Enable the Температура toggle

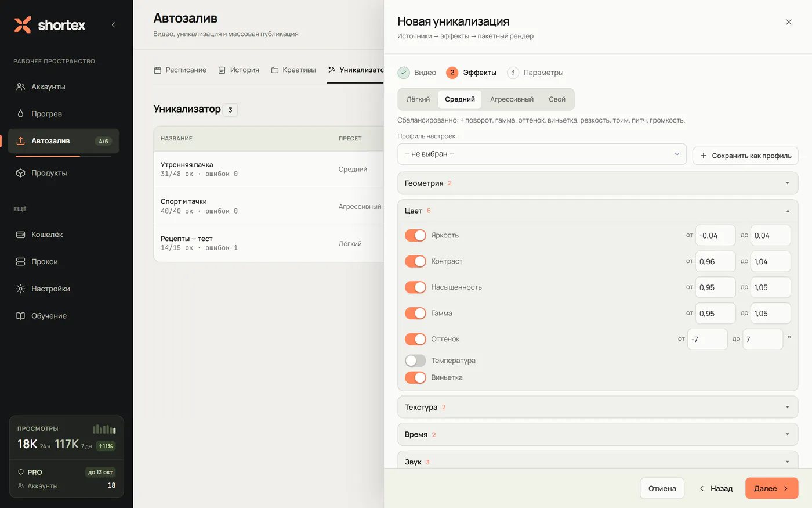tap(415, 361)
